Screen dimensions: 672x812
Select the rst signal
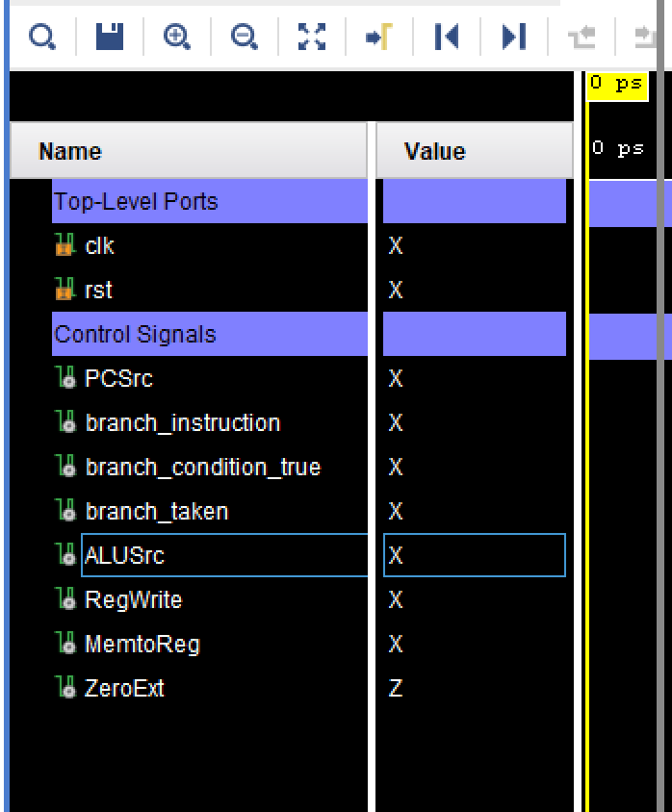coord(99,291)
